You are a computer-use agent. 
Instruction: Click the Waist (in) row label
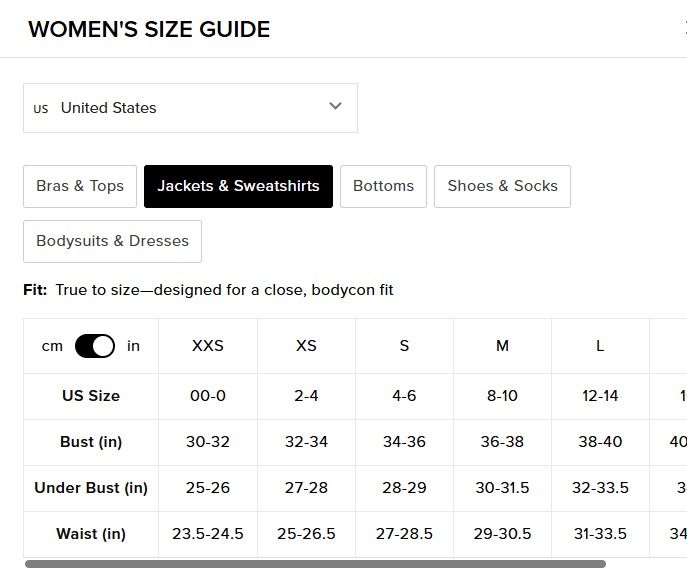coord(91,534)
